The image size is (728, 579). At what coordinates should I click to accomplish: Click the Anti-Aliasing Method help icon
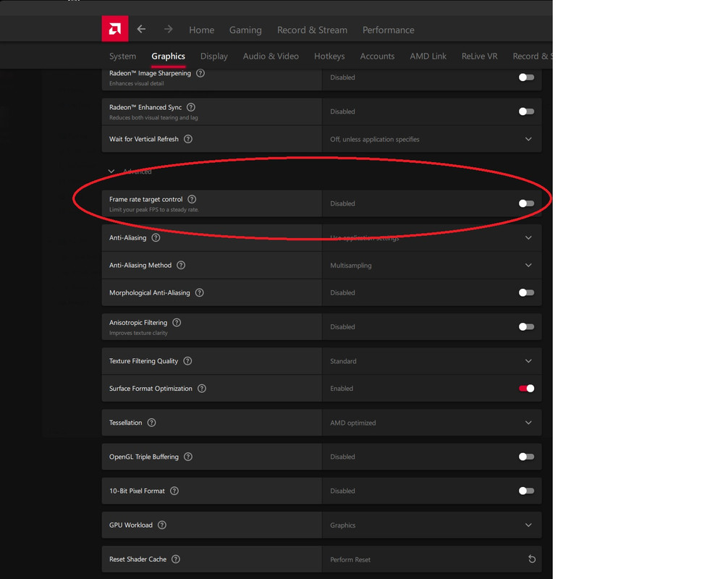point(181,265)
